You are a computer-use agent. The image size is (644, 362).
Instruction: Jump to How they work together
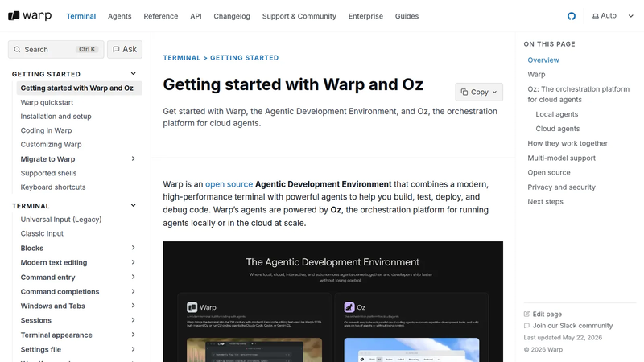tap(568, 143)
